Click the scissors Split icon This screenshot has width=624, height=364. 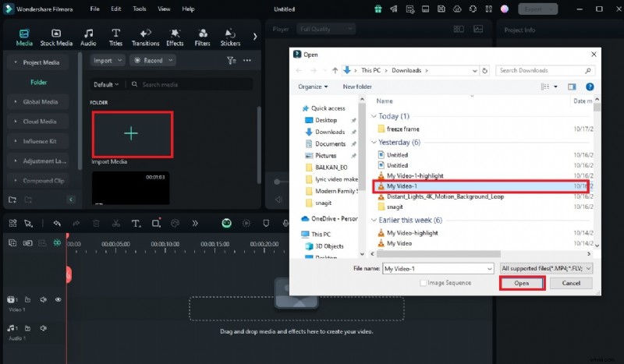coord(115,224)
